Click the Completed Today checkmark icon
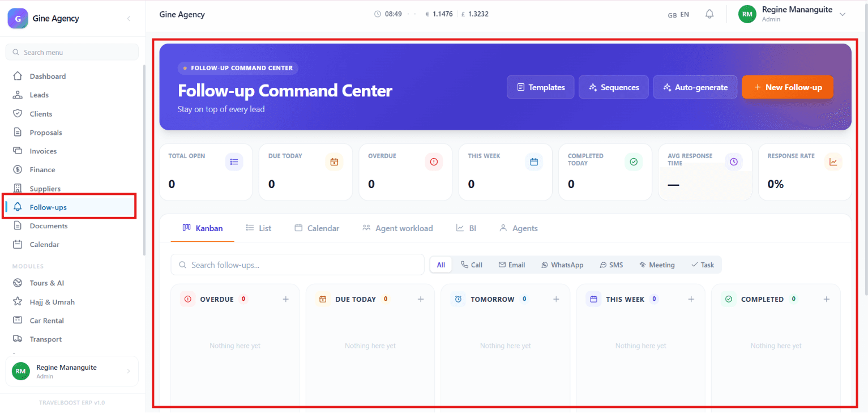 point(634,162)
